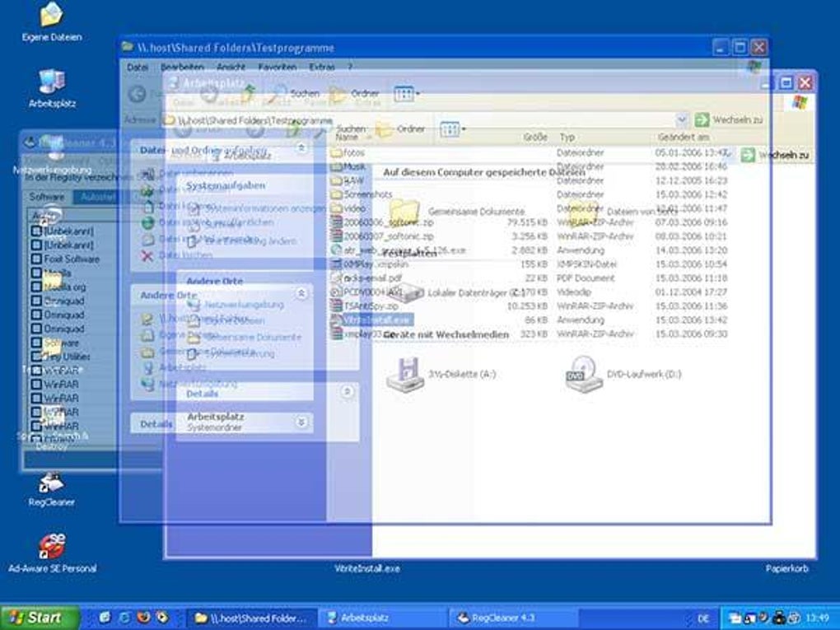Click Ordner in the Testprogramme window toolbar
This screenshot has width=840, height=630.
pos(355,94)
